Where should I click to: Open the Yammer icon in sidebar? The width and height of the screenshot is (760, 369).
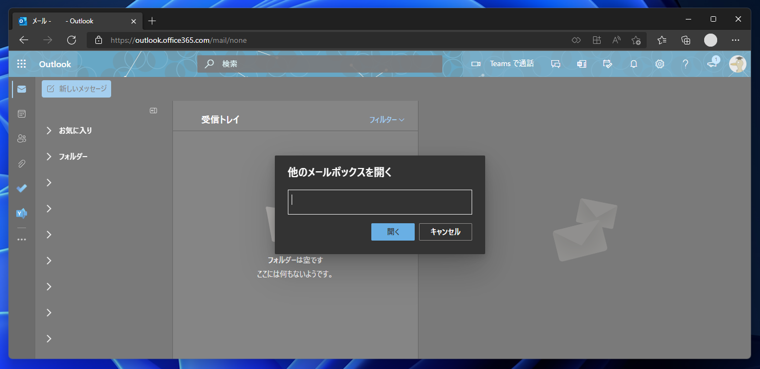point(21,213)
